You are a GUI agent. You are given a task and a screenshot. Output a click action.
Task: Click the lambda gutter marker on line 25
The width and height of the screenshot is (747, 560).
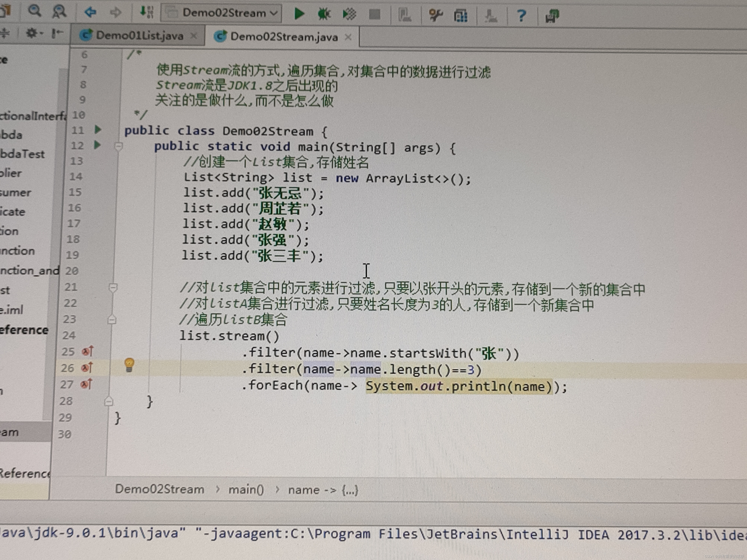[x=87, y=351]
